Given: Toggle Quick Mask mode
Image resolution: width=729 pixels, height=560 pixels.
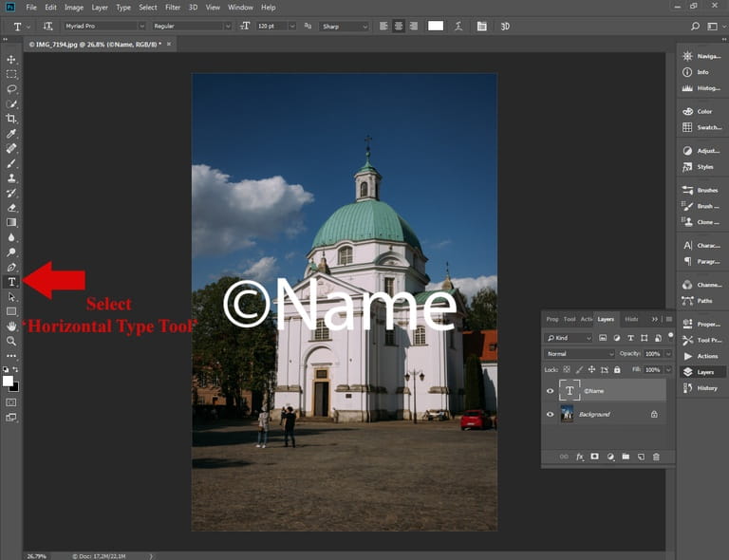Looking at the screenshot, I should pyautogui.click(x=11, y=402).
